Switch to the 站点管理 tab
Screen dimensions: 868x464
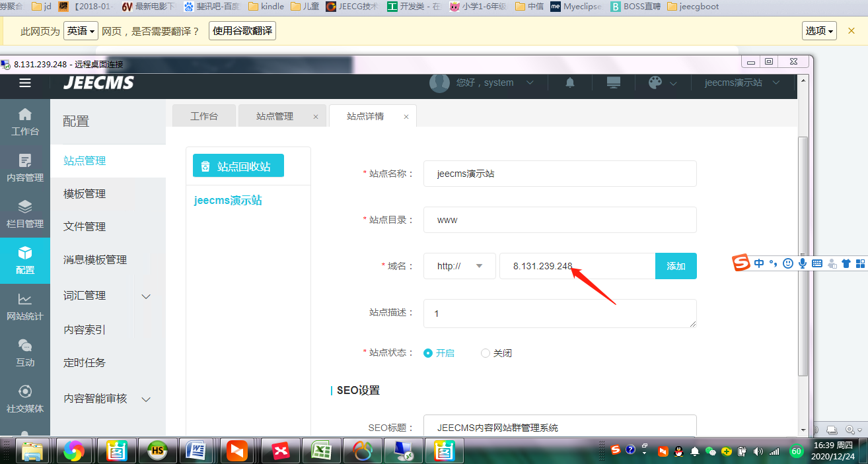(x=275, y=116)
